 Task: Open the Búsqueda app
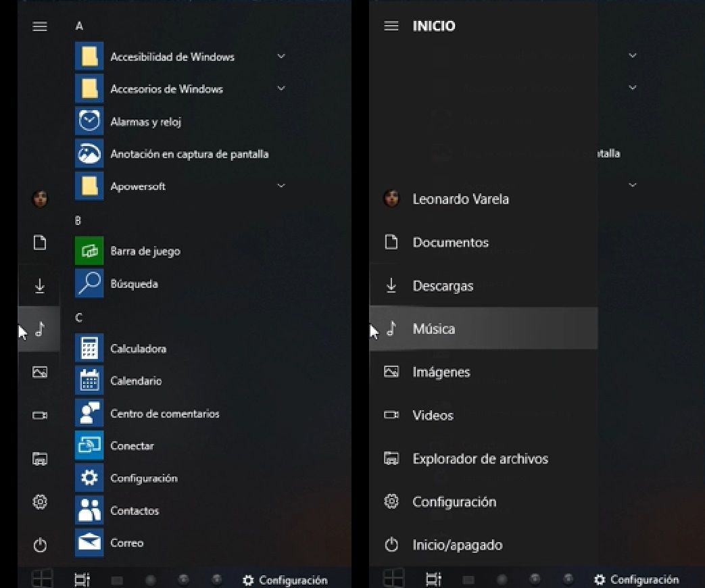click(133, 283)
